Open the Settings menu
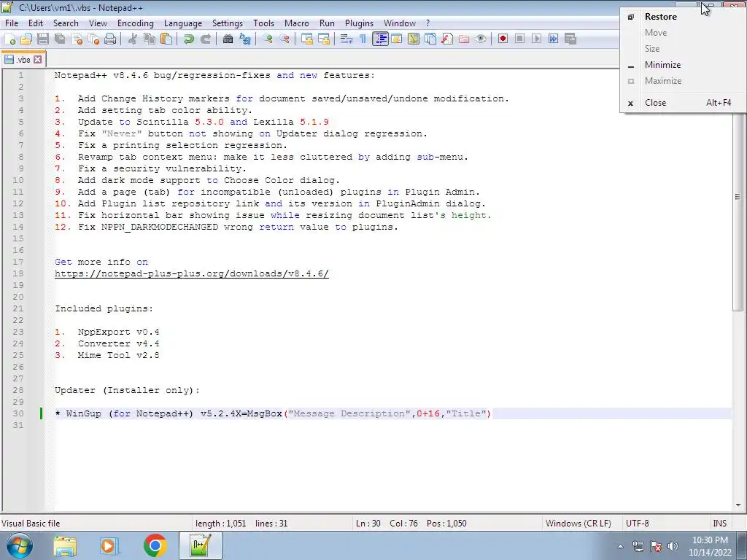The image size is (747, 560). pyautogui.click(x=228, y=23)
